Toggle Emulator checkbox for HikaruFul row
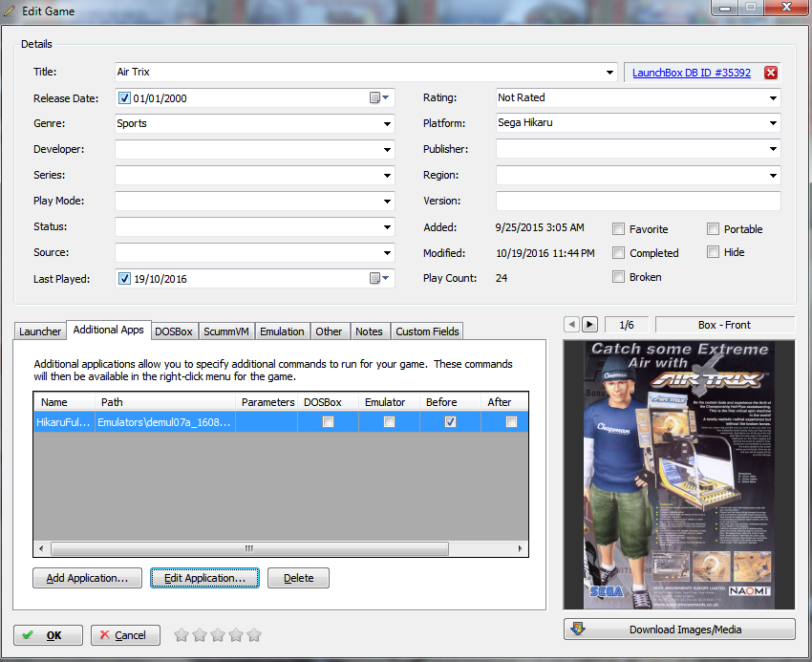 [389, 421]
